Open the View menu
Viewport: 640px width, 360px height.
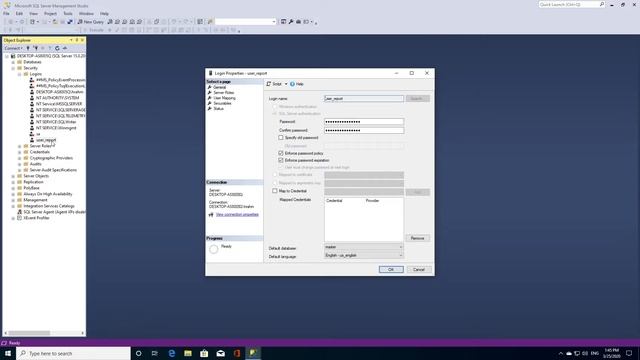33,13
